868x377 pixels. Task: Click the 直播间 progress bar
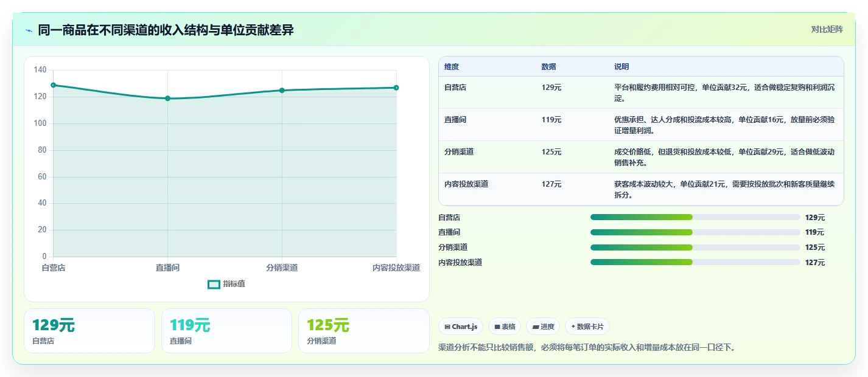click(695, 232)
